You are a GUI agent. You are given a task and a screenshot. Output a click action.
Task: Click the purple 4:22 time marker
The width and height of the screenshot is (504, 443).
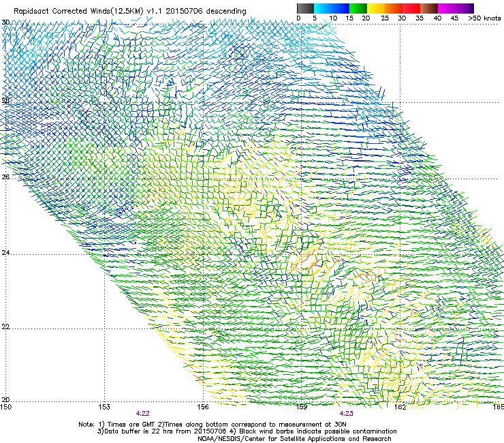pyautogui.click(x=142, y=414)
